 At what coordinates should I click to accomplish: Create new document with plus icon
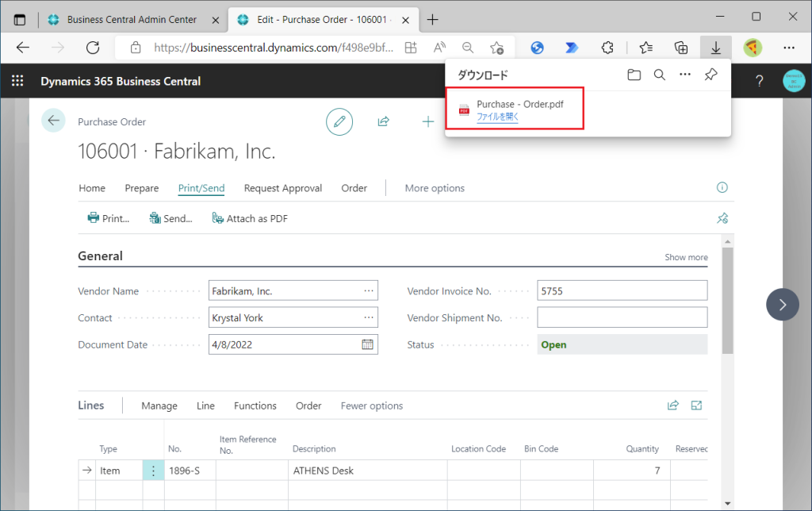click(427, 121)
